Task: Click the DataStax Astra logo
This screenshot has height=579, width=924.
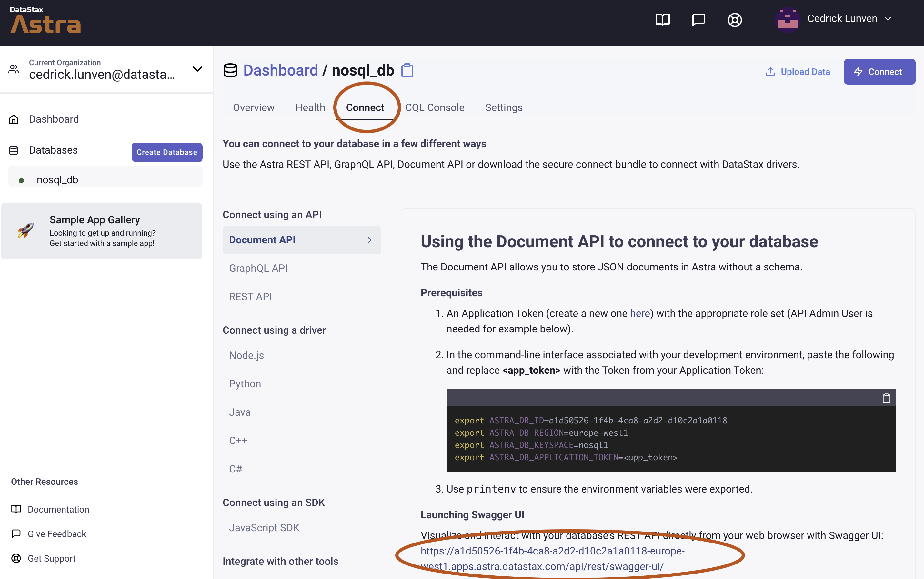Action: coord(45,21)
